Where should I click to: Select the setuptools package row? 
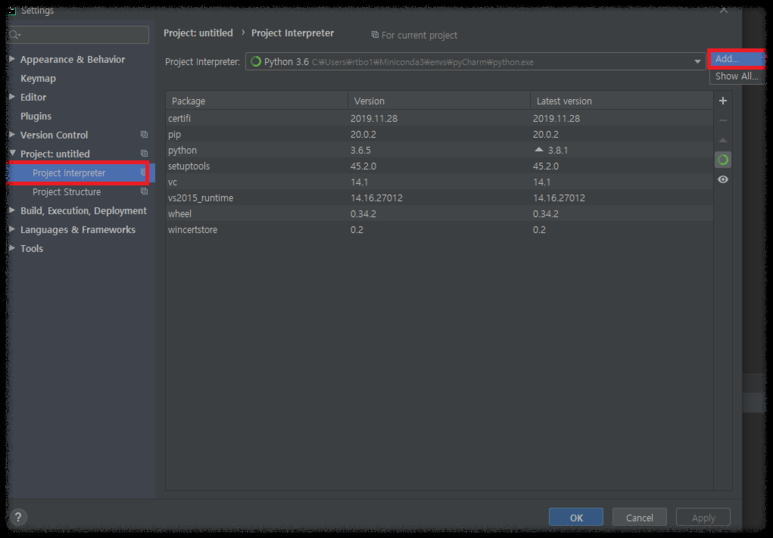coord(439,166)
